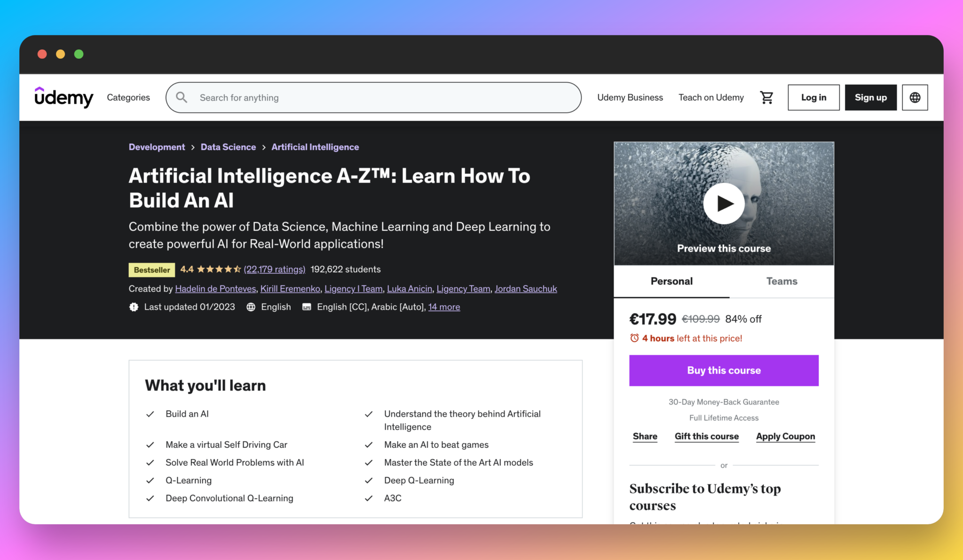Viewport: 963px width, 560px height.
Task: Click the alarm clock icon beside the discount timer
Action: tap(635, 338)
